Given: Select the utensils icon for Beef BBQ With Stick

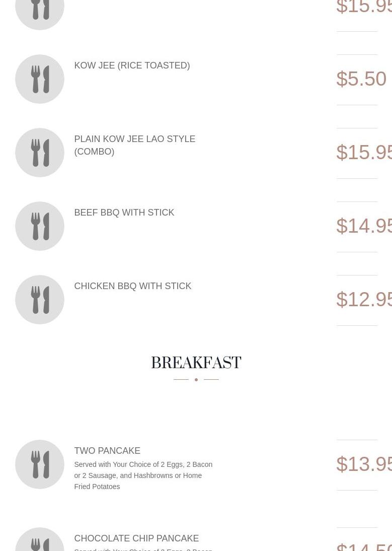Looking at the screenshot, I should 40,226.
